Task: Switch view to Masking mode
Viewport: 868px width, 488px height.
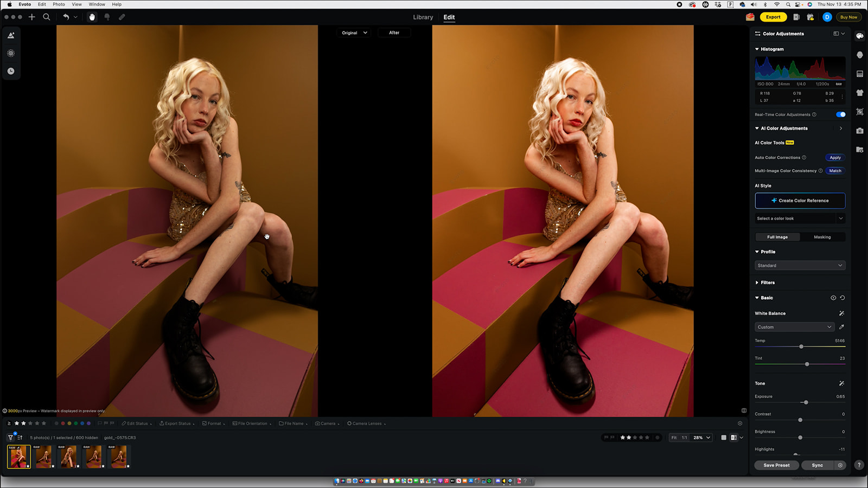Action: (822, 237)
